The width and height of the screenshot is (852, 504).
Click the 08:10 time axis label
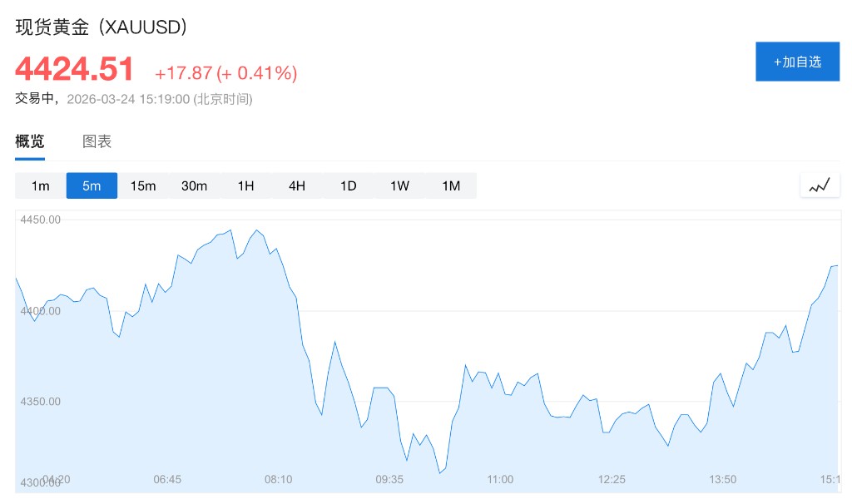(278, 480)
